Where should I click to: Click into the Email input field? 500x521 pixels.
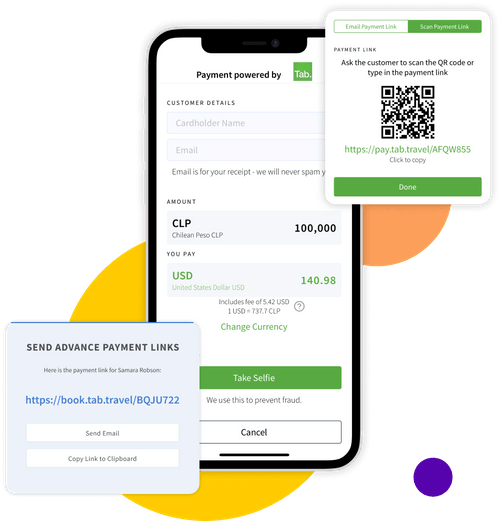246,150
